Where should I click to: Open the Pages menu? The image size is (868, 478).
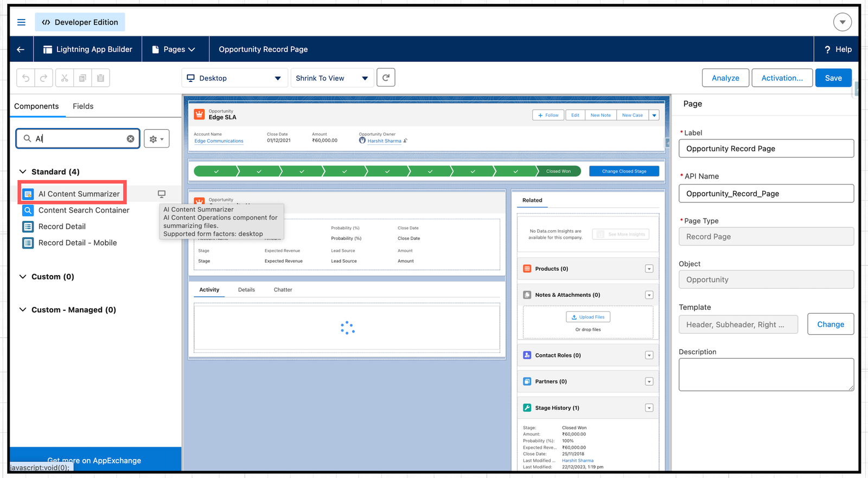174,49
